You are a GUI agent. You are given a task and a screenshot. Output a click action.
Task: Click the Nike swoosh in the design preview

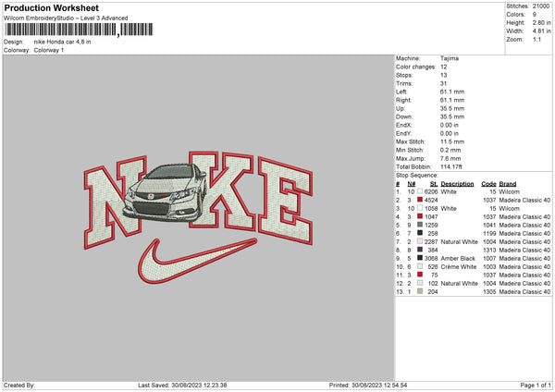click(197, 261)
